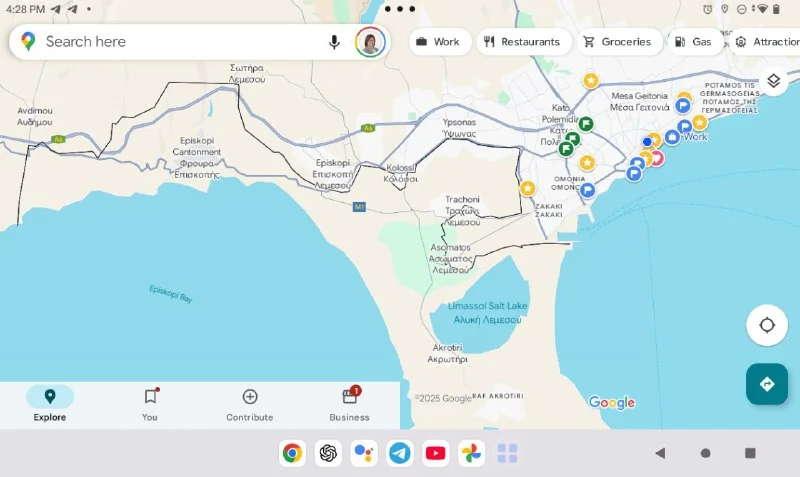Switch to the You tab
This screenshot has height=477, width=800.
coord(150,404)
